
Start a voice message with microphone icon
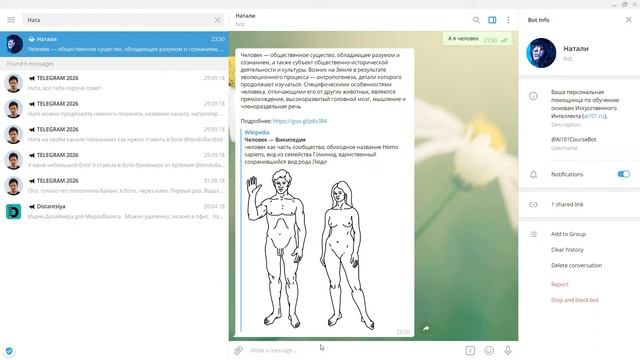[x=508, y=350]
